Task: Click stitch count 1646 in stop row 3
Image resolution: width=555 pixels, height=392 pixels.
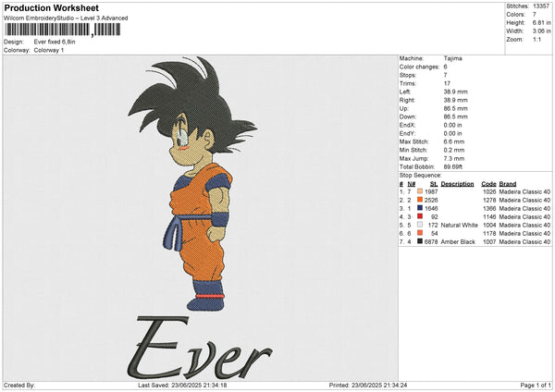Action: pyautogui.click(x=431, y=208)
